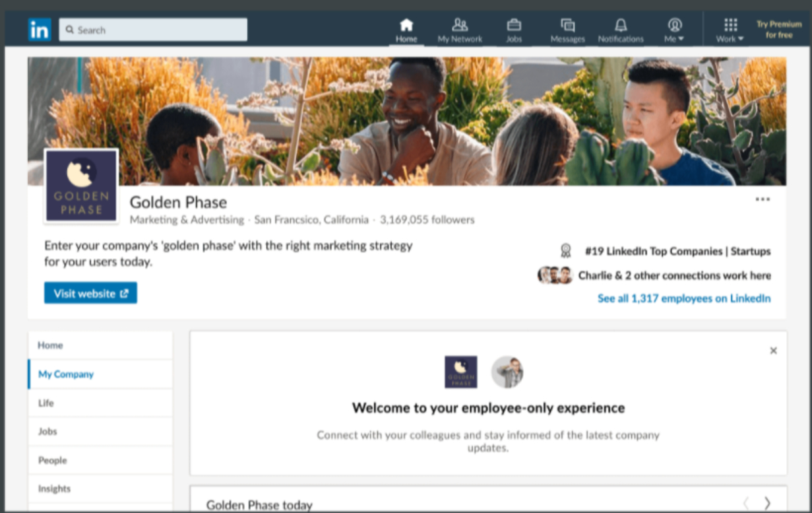
Task: Select the My Network icon
Action: click(459, 29)
